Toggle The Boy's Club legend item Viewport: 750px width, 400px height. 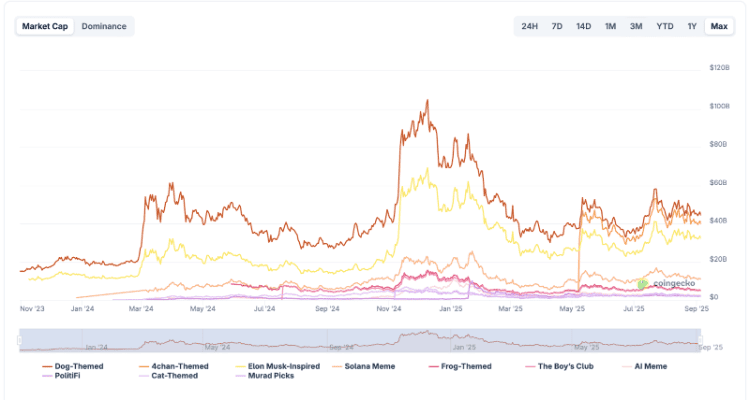pos(566,367)
